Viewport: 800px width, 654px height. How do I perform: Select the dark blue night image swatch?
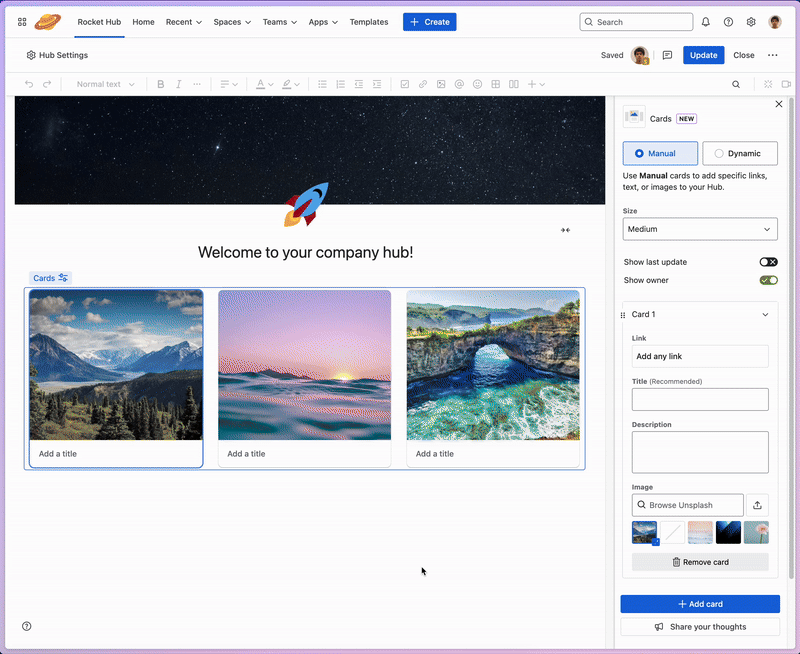click(728, 533)
